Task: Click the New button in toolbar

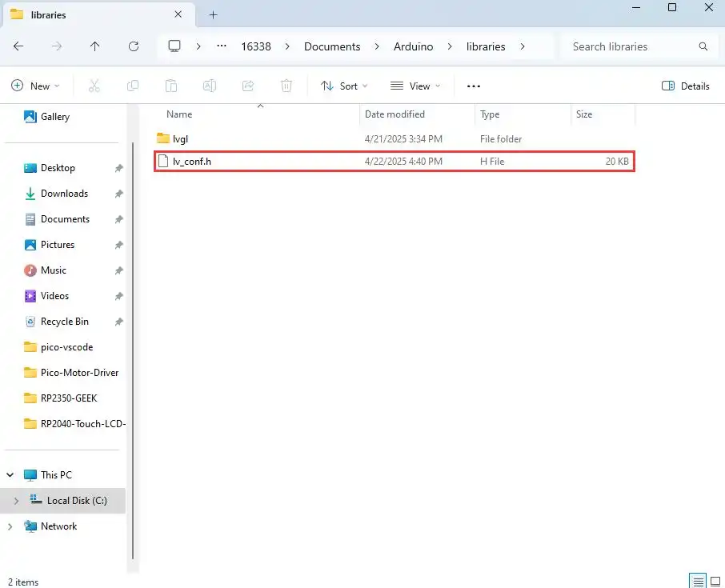Action: tap(36, 86)
